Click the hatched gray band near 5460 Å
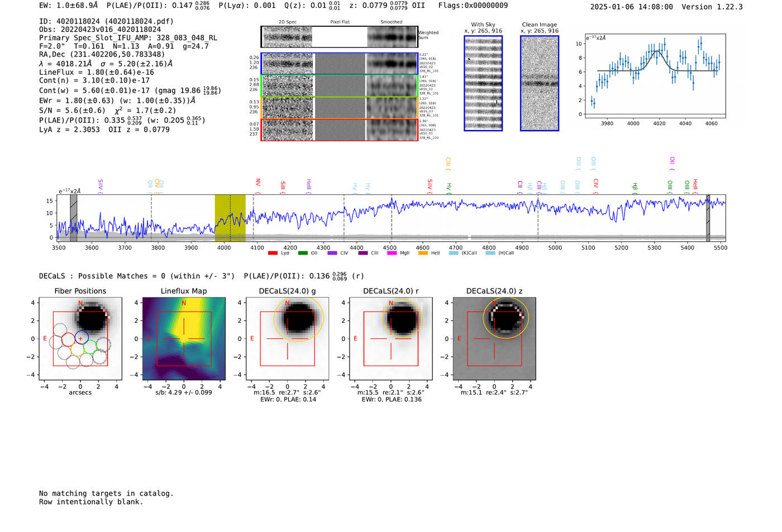Screen dimensions: 782x532 708,218
